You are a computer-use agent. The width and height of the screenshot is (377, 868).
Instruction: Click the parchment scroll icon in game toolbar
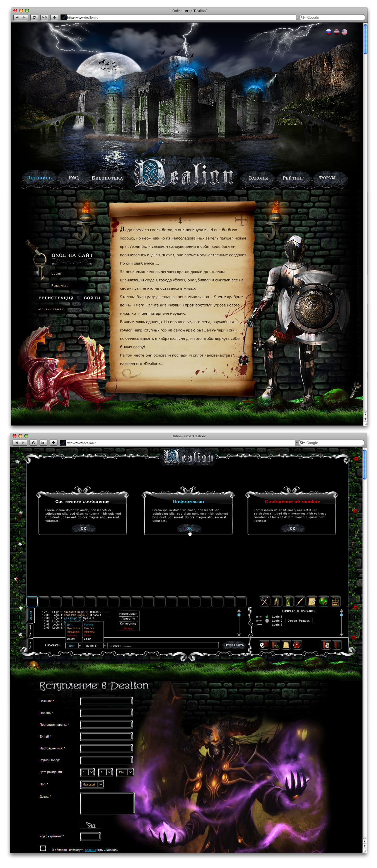click(311, 601)
